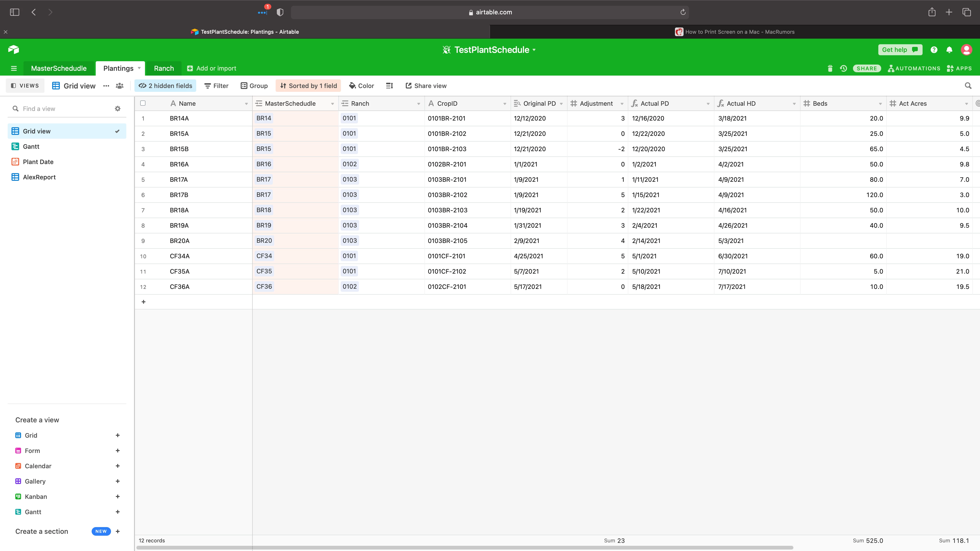
Task: Click the plus next to Gallery in Create a view
Action: [x=117, y=481]
